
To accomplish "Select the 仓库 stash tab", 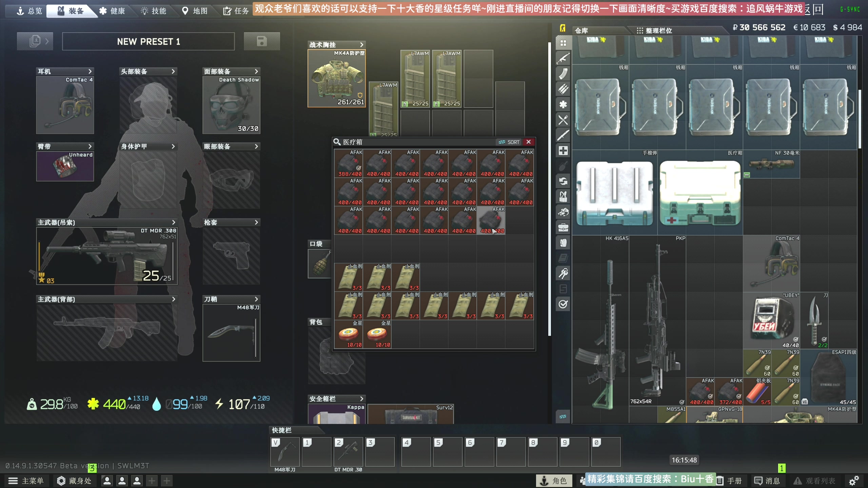I will click(x=599, y=30).
